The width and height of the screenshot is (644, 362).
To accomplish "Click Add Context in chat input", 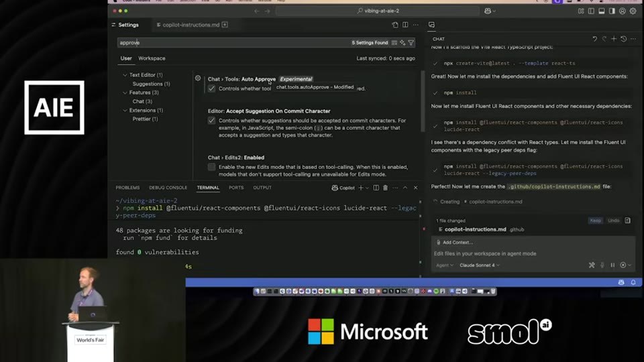I will coord(455,242).
